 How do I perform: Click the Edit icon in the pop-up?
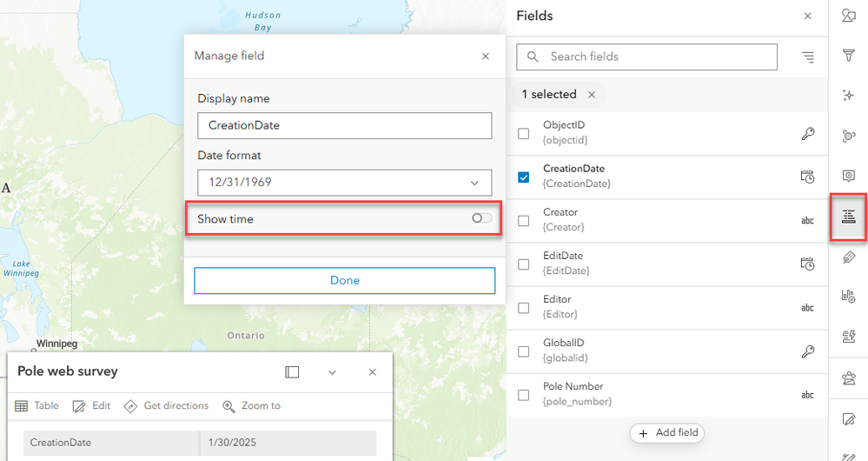click(79, 406)
